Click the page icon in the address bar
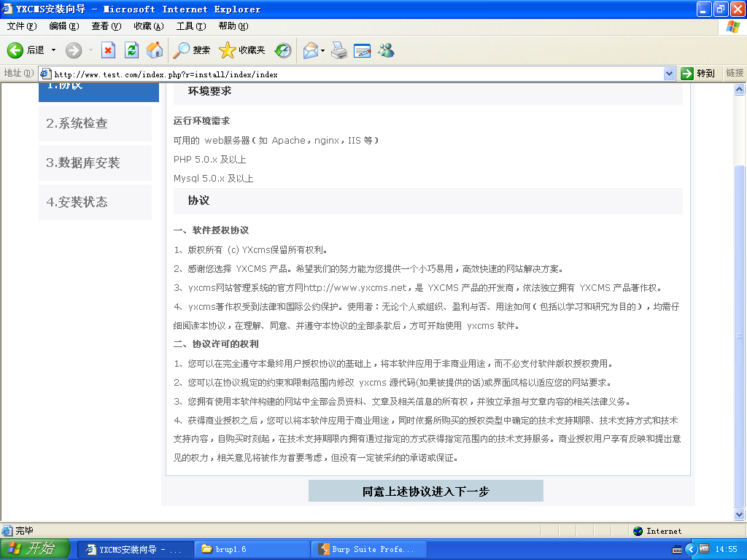 point(46,74)
